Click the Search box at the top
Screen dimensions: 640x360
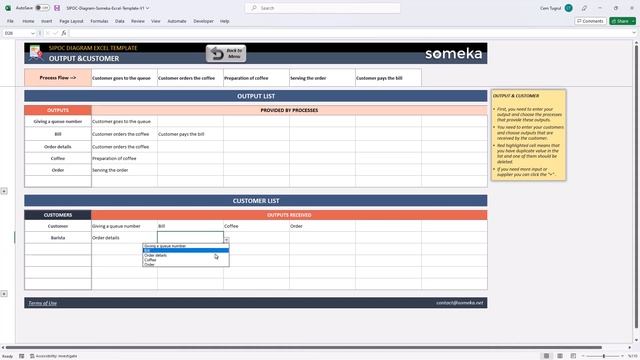click(322, 8)
